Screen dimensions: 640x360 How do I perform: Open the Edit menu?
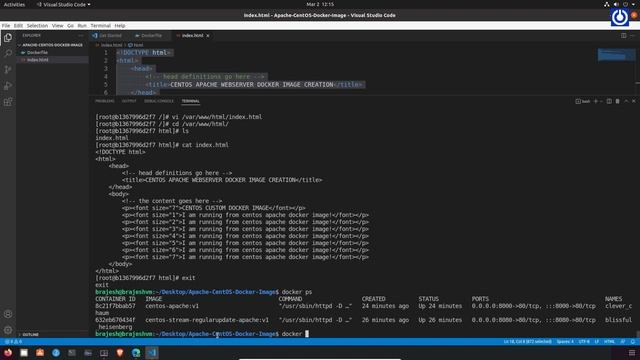pyautogui.click(x=18, y=25)
